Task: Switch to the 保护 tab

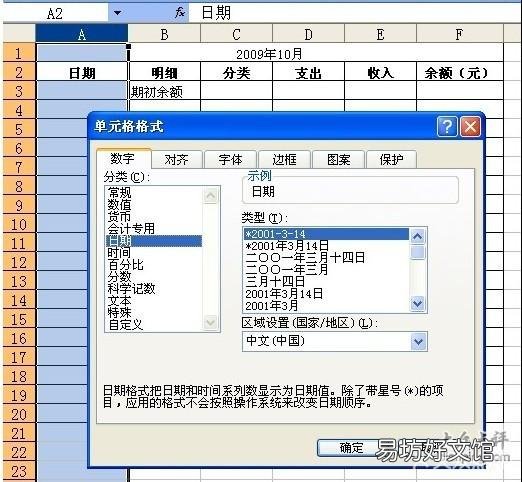Action: 392,160
